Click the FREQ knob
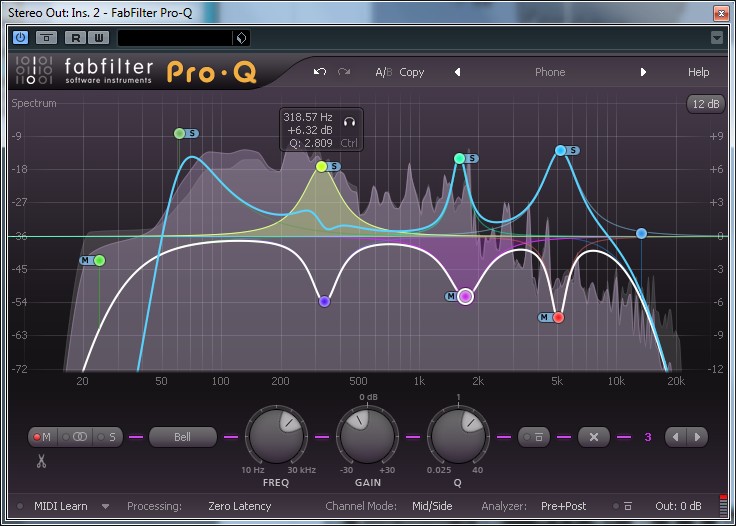Screen dimensions: 736x526 coord(276,436)
